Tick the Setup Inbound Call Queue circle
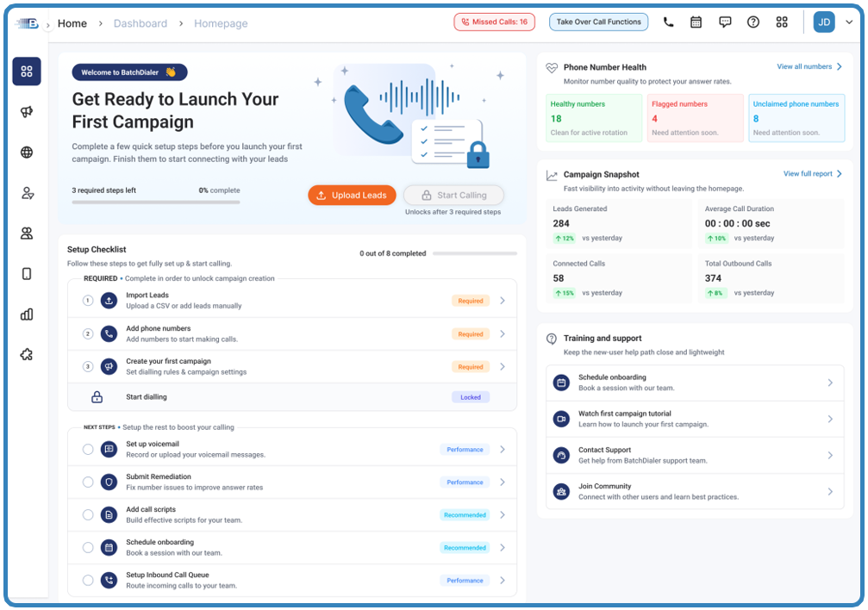This screenshot has height=610, width=868. 88,580
